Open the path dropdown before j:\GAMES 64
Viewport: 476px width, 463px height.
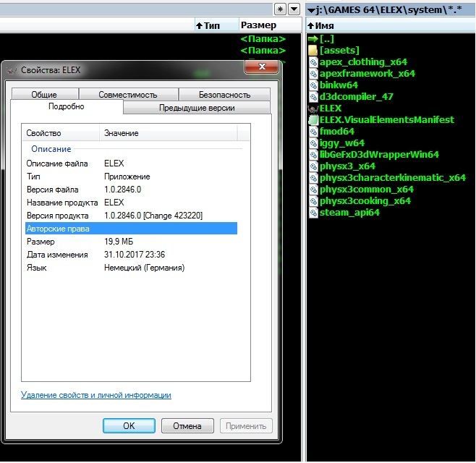[311, 11]
